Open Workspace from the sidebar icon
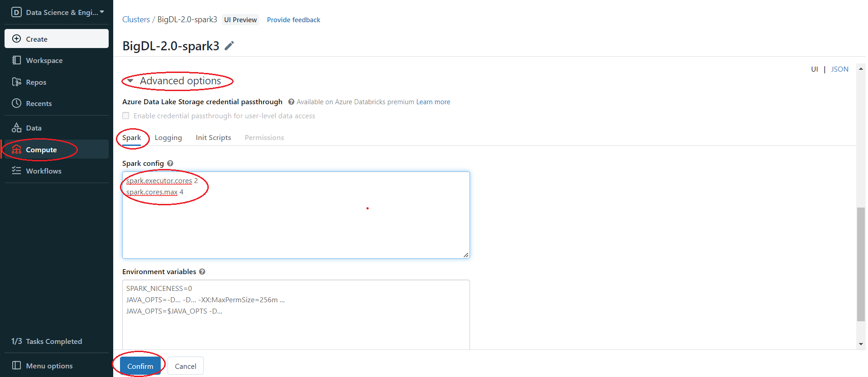 pos(16,60)
